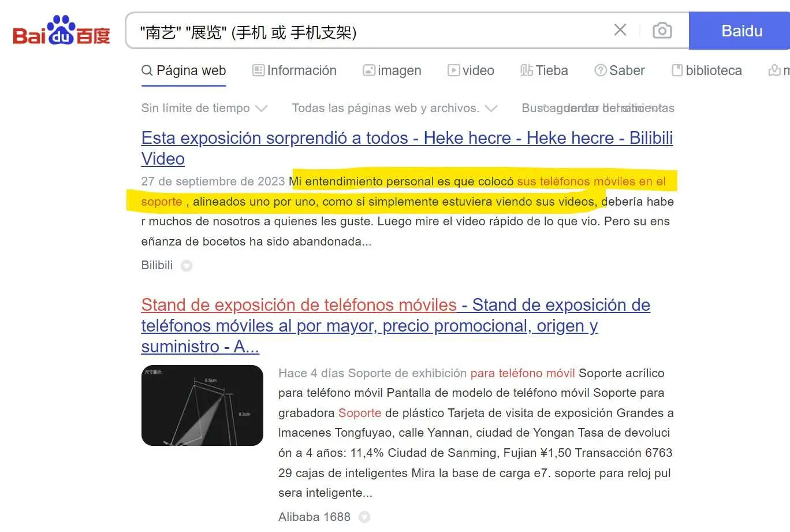The width and height of the screenshot is (790, 532).
Task: Click the Baidu logo
Action: 61,31
